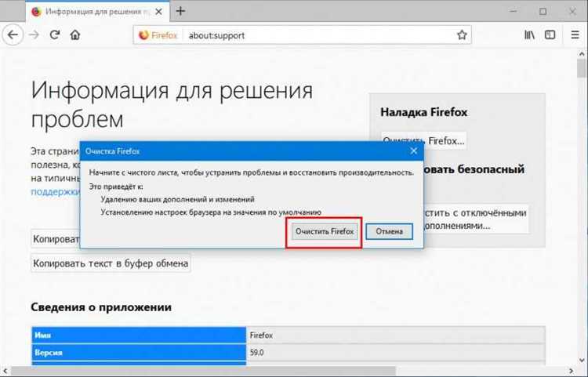Image resolution: width=588 pixels, height=377 pixels.
Task: Click the scroll left arrow
Action: pyautogui.click(x=5, y=372)
